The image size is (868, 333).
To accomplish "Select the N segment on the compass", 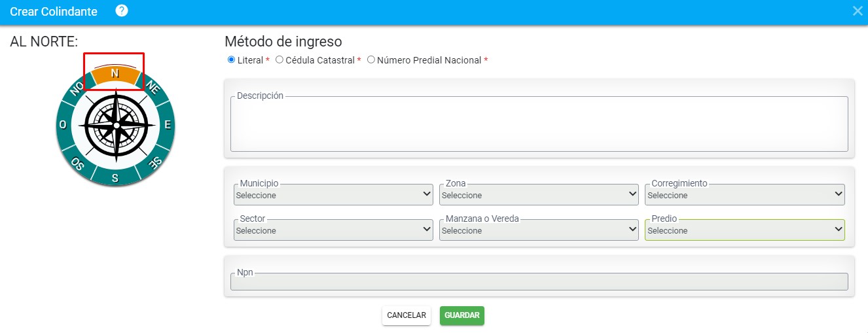I will coord(115,74).
